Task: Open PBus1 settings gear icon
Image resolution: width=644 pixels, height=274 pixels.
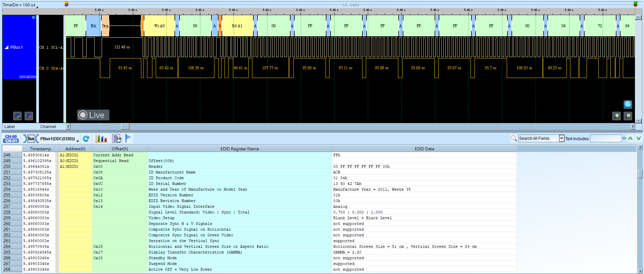Action: [x=34, y=17]
